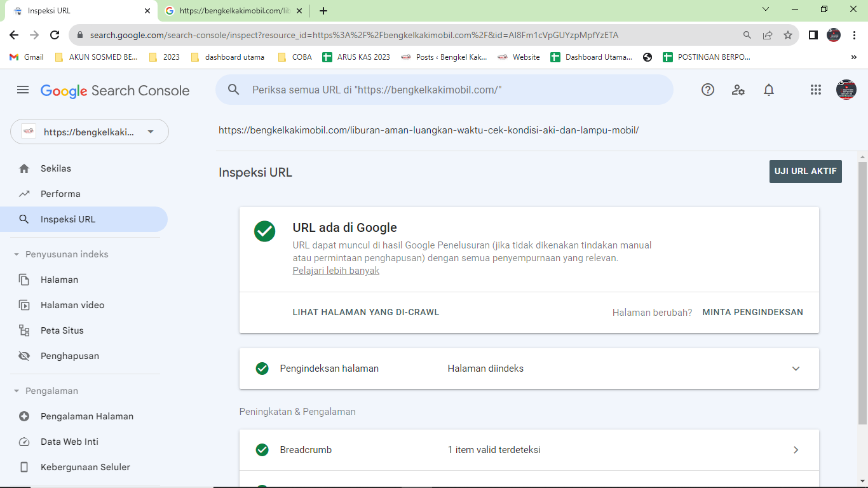This screenshot has height=488, width=868.
Task: Click the Periksa semua URL search field
Action: 444,90
